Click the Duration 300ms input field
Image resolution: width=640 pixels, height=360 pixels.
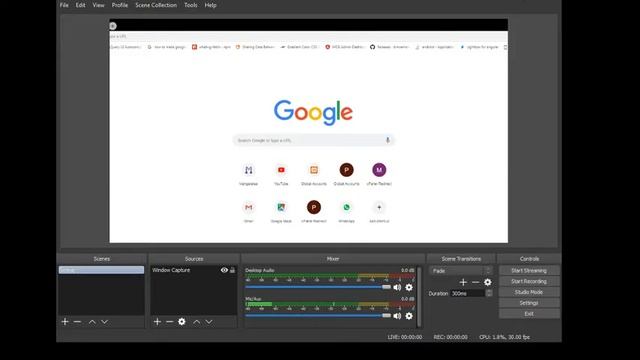tap(468, 293)
